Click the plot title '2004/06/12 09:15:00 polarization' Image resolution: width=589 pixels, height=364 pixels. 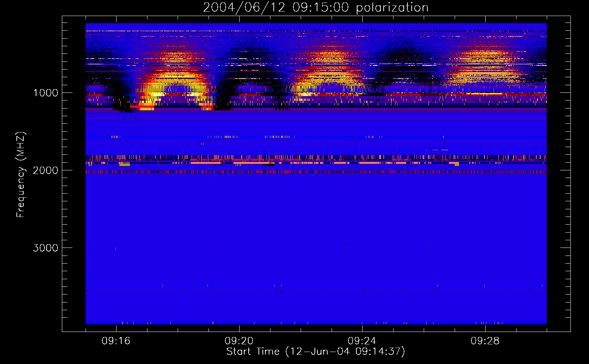[x=316, y=8]
